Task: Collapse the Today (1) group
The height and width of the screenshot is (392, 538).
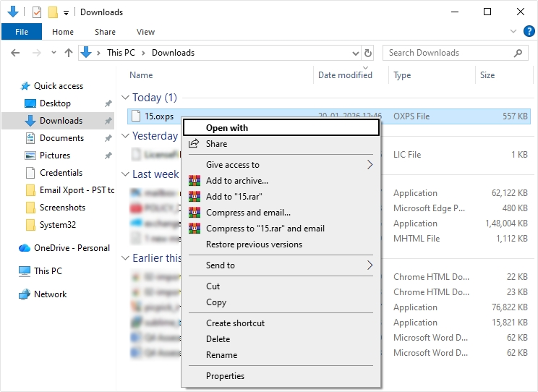Action: [125, 98]
